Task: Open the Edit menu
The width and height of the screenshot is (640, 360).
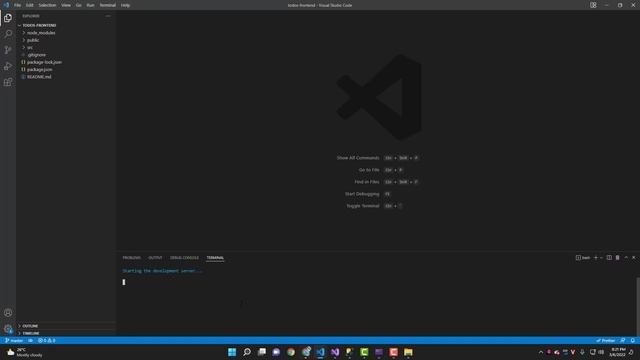Action: [x=30, y=5]
